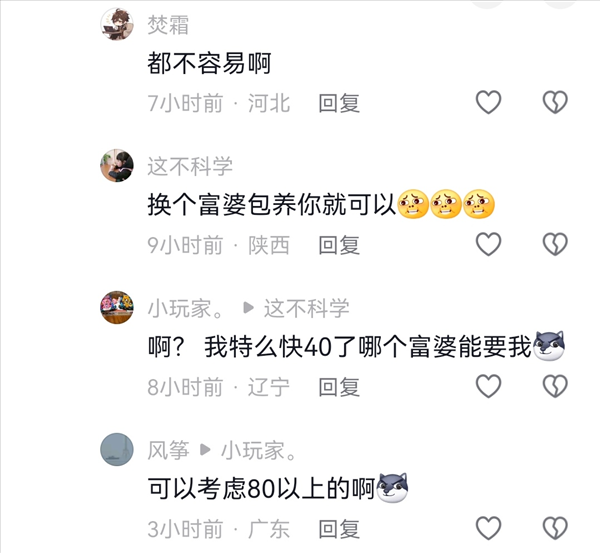Image resolution: width=600 pixels, height=553 pixels.
Task: Like 这不科学's comment about 富婆
Action: pyautogui.click(x=488, y=244)
